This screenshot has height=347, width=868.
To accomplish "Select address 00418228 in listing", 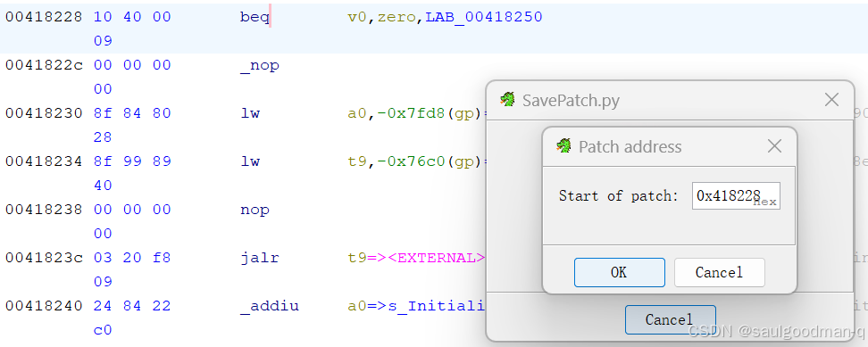I will [x=44, y=17].
